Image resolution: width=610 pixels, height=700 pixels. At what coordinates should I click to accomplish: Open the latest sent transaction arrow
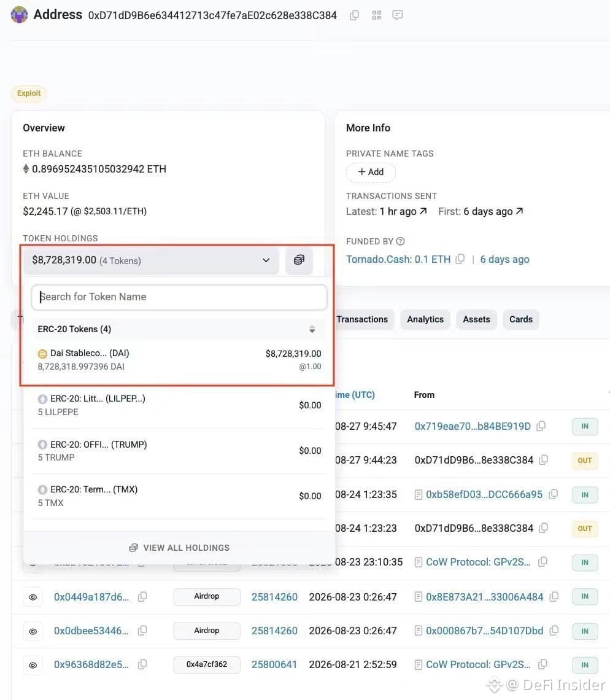point(423,211)
